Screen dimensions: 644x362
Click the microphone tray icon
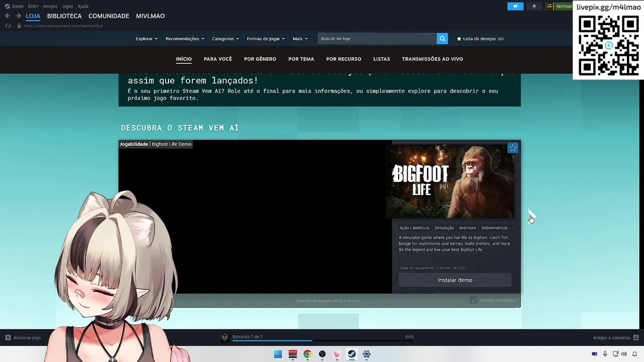[x=605, y=354]
